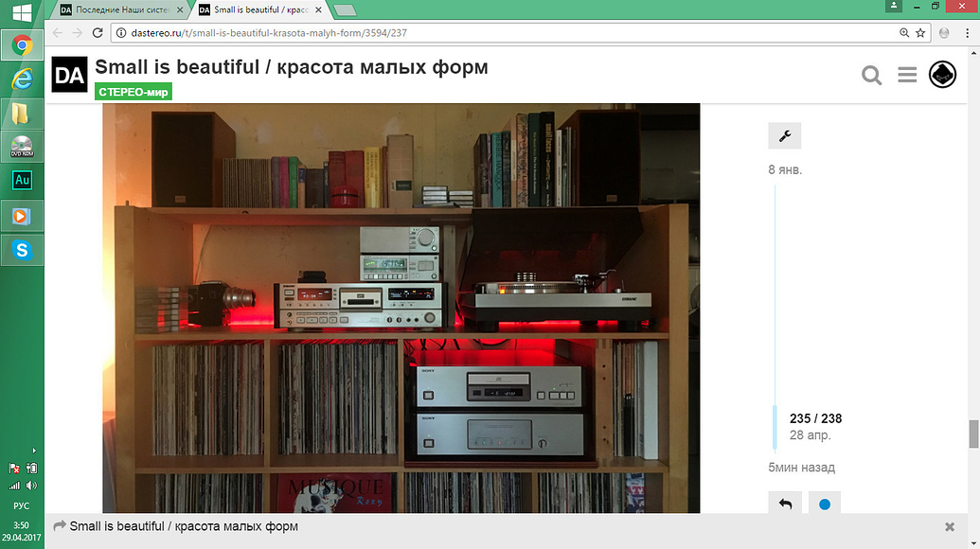Click the blue circle tracking button
This screenshot has width=980, height=549.
[x=825, y=504]
